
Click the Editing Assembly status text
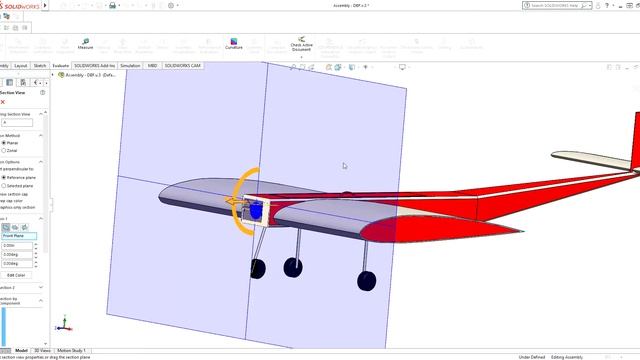(567, 357)
